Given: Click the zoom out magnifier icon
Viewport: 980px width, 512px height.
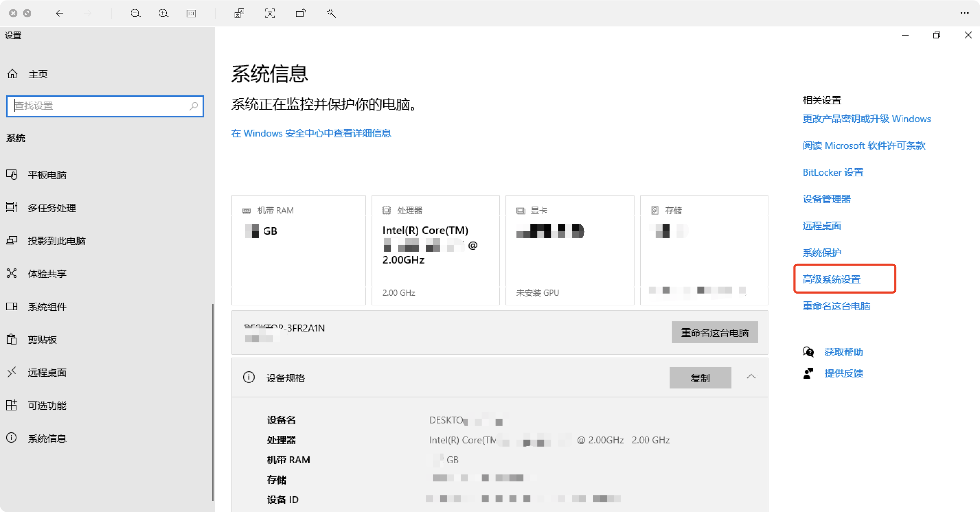Looking at the screenshot, I should coord(135,13).
